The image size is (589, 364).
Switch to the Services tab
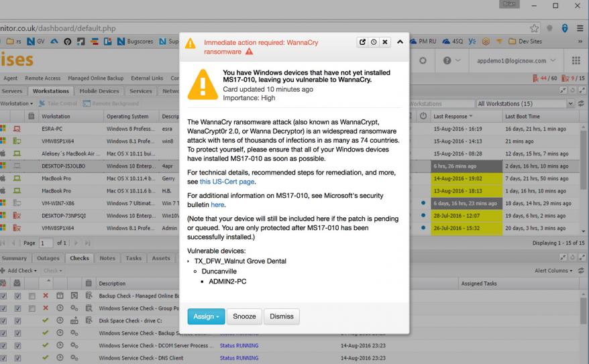141,90
